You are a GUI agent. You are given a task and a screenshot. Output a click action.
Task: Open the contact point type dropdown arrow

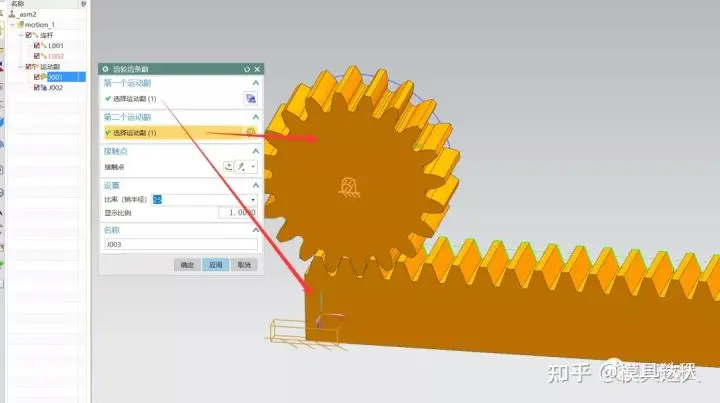click(x=253, y=167)
